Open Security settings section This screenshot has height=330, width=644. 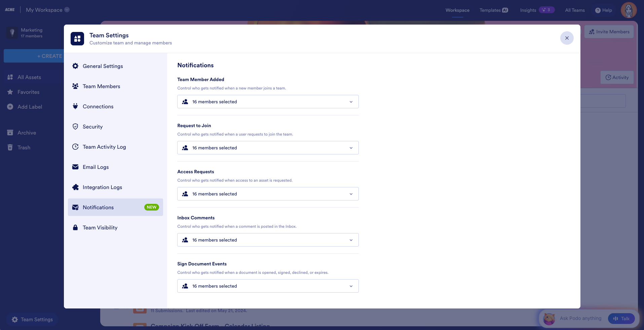coord(115,126)
